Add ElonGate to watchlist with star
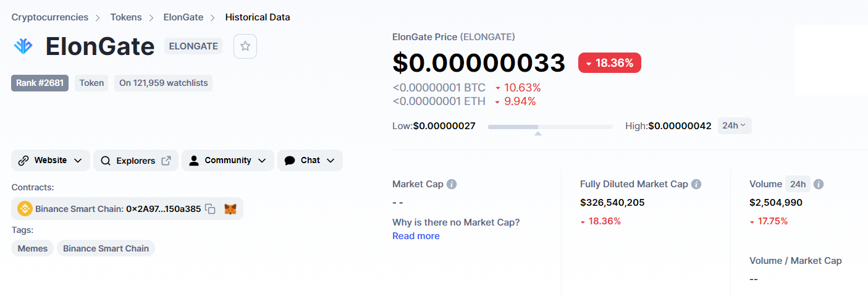 (245, 46)
